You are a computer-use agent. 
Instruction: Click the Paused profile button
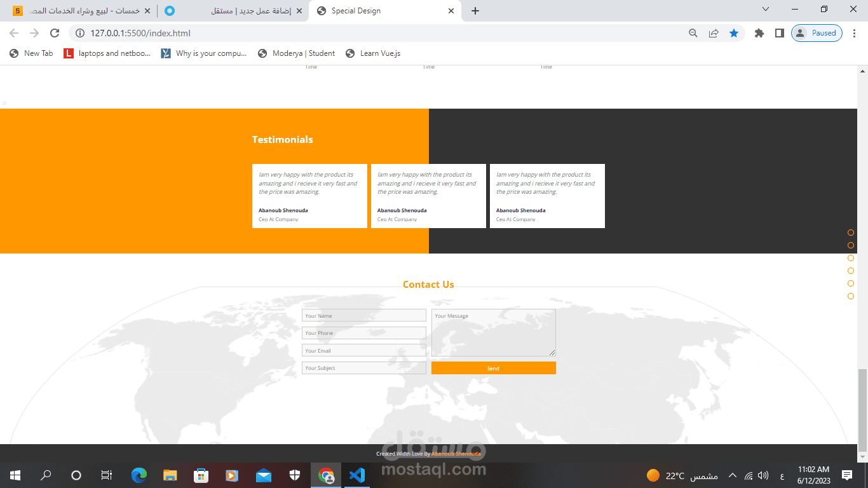[817, 33]
